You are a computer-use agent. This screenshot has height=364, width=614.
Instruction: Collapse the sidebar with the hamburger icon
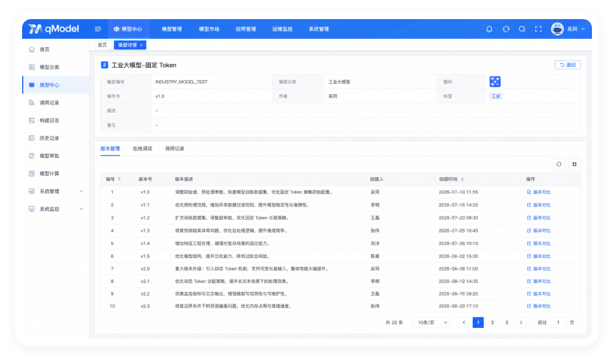pos(98,29)
